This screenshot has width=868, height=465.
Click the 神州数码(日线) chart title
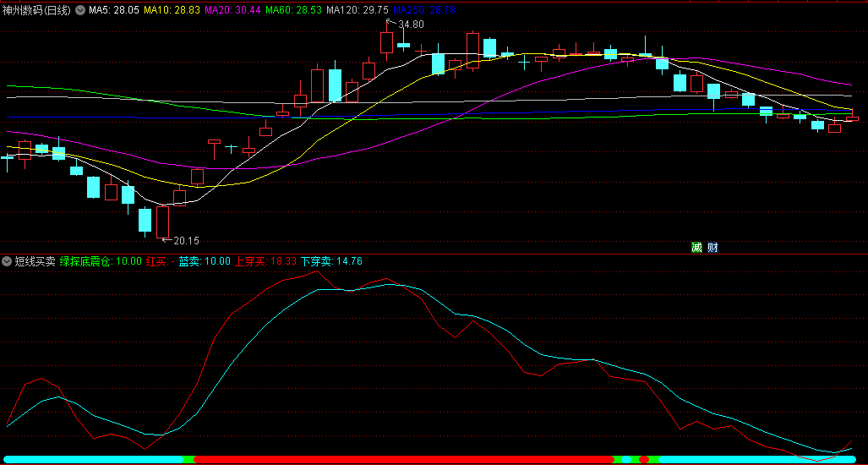click(37, 10)
